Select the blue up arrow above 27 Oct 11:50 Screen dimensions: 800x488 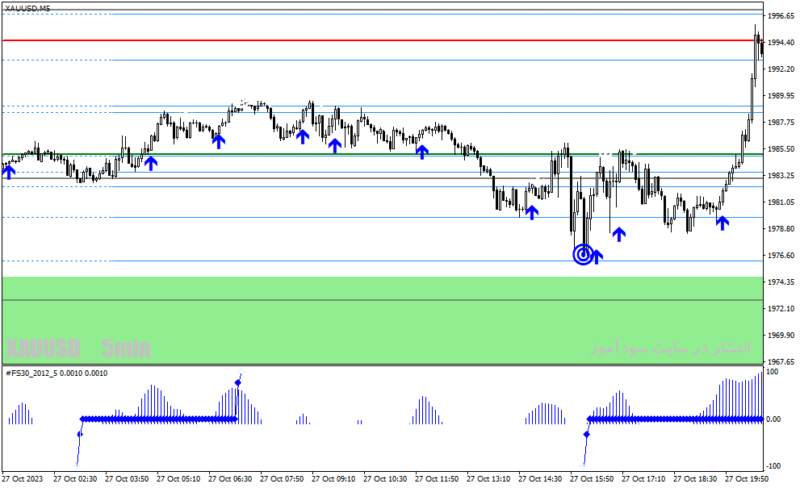coord(421,152)
